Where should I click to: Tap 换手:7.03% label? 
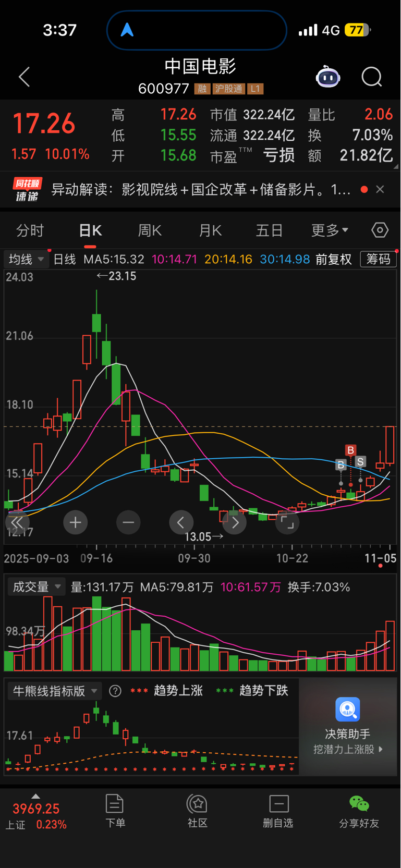pyautogui.click(x=319, y=587)
